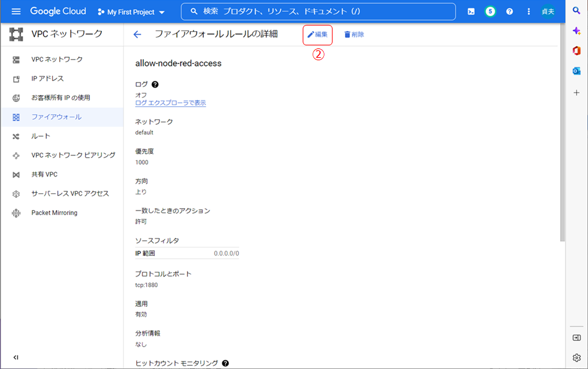
Task: Open ログ エクスプローラで表示 link
Action: tap(170, 103)
